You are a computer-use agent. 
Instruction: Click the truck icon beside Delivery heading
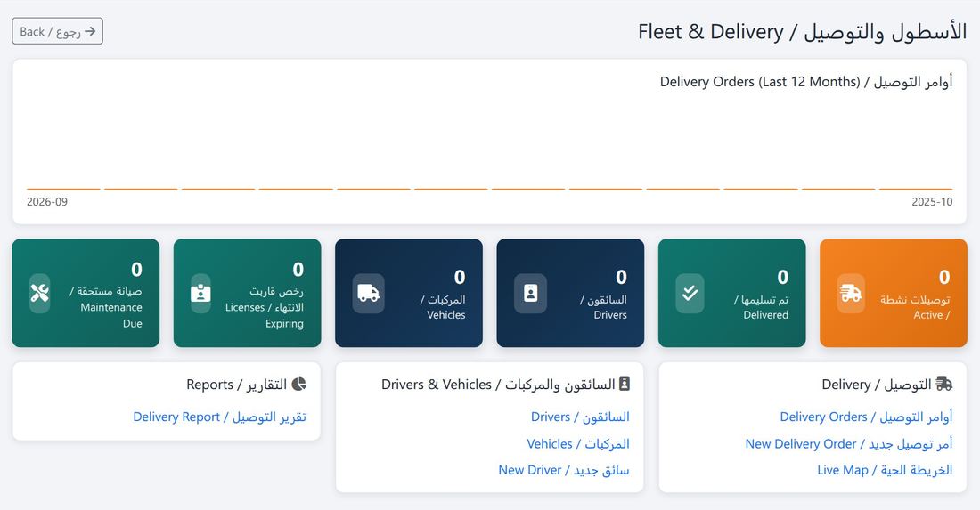[x=943, y=384]
